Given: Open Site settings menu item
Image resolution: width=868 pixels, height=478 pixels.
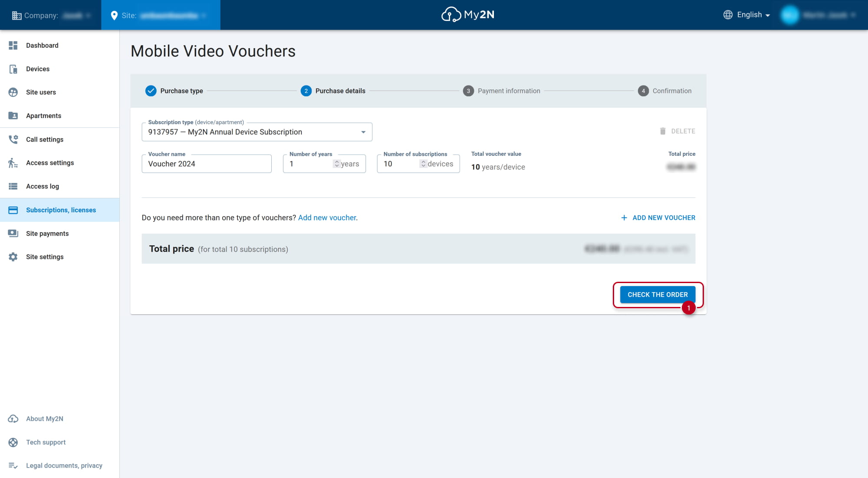Looking at the screenshot, I should pos(59,257).
